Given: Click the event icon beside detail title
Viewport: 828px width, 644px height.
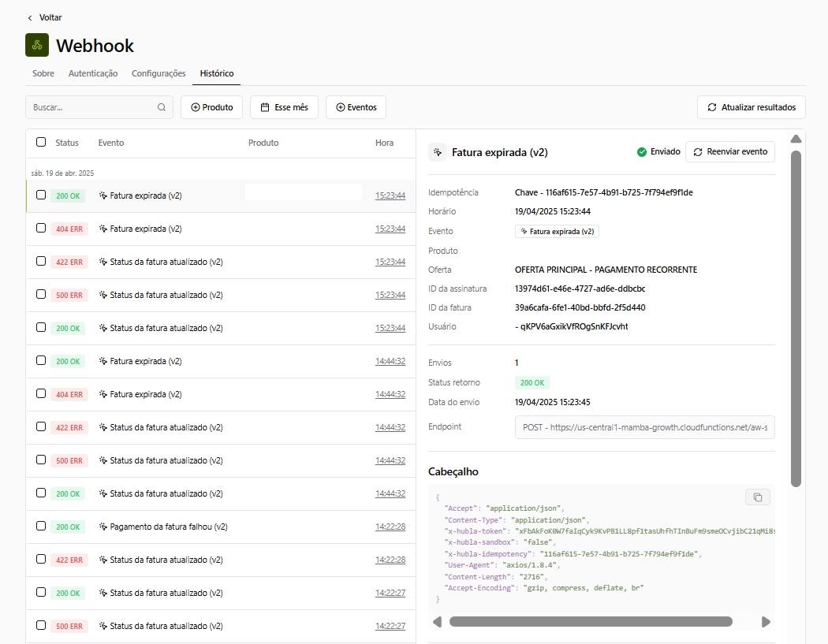Looking at the screenshot, I should [x=438, y=153].
